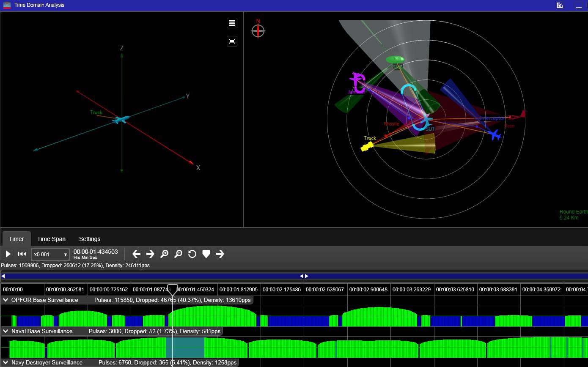This screenshot has width=588, height=367.
Task: Jump to next marker with the last arrow
Action: coord(220,254)
